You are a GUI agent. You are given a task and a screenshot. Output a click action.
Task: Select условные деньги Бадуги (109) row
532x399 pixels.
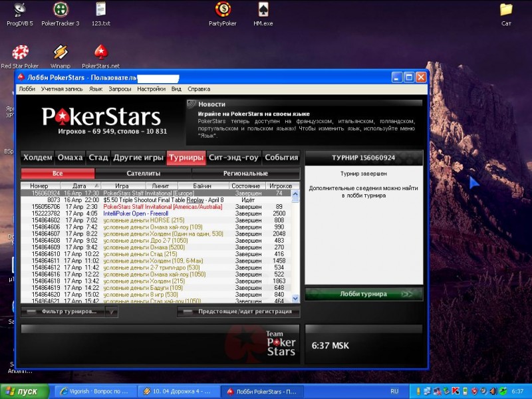pos(156,288)
